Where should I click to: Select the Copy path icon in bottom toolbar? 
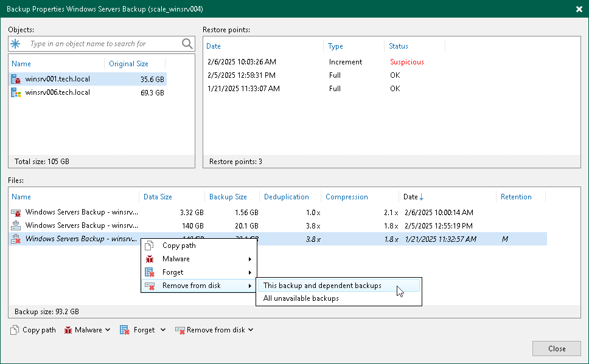[13, 330]
